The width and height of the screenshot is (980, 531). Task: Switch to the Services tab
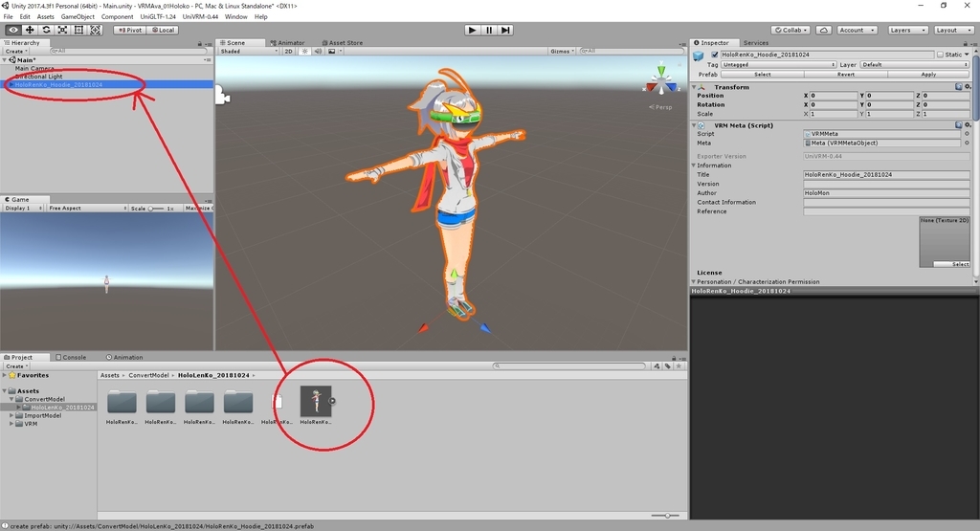coord(756,43)
